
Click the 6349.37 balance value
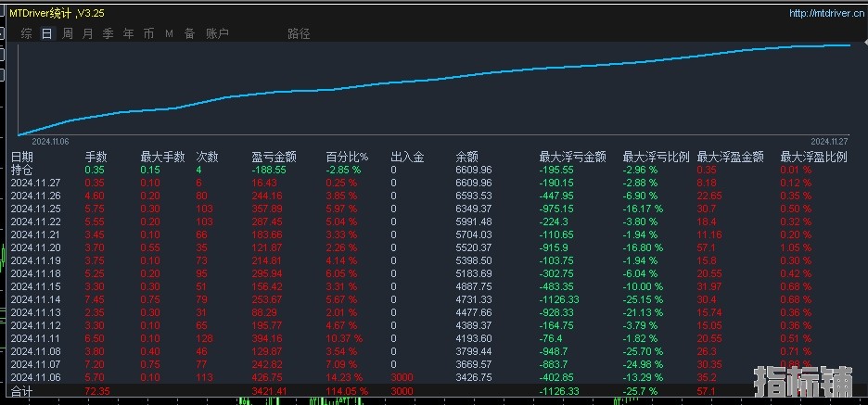[473, 209]
